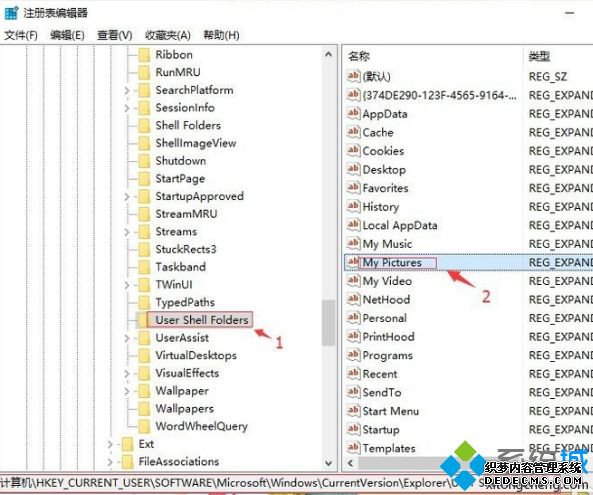Click the Cookies string value icon
This screenshot has width=593, height=495.
[x=353, y=151]
